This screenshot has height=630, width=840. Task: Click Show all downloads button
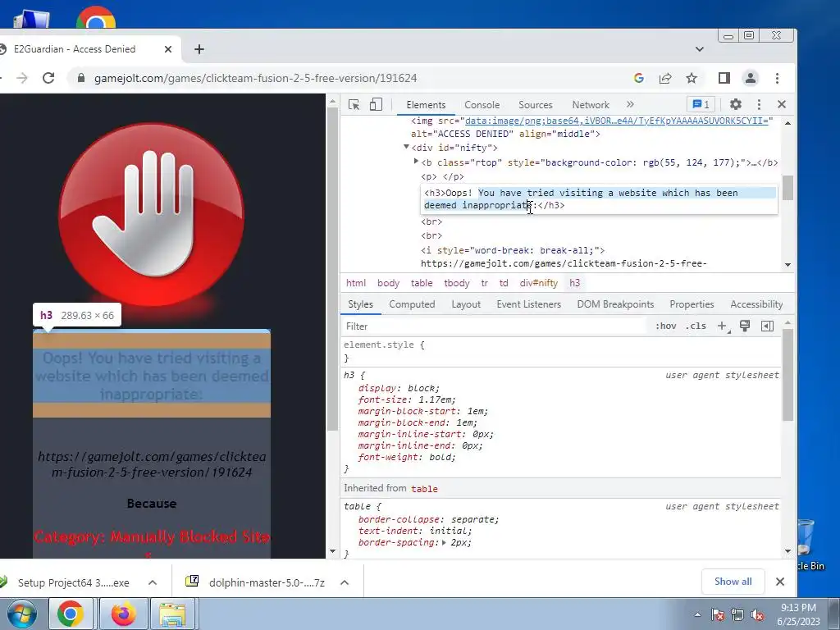(x=733, y=582)
